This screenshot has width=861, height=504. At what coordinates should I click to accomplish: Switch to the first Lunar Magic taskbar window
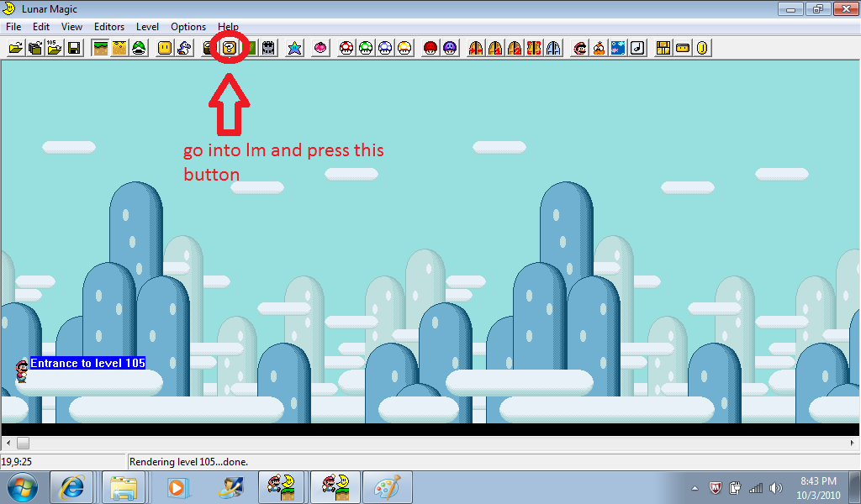click(x=282, y=487)
